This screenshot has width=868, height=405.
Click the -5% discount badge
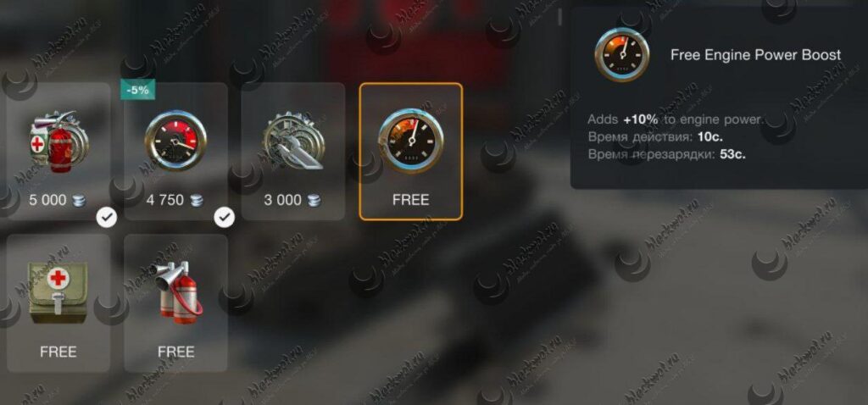tap(137, 90)
